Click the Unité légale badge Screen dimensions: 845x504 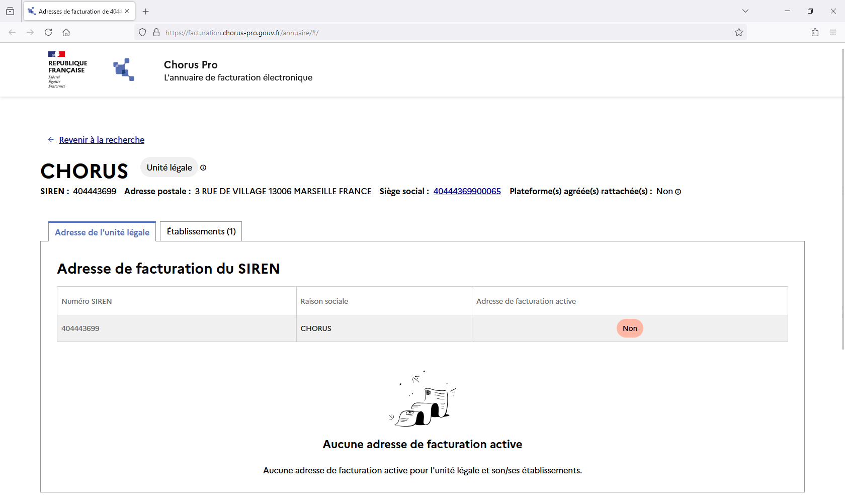[x=170, y=167]
